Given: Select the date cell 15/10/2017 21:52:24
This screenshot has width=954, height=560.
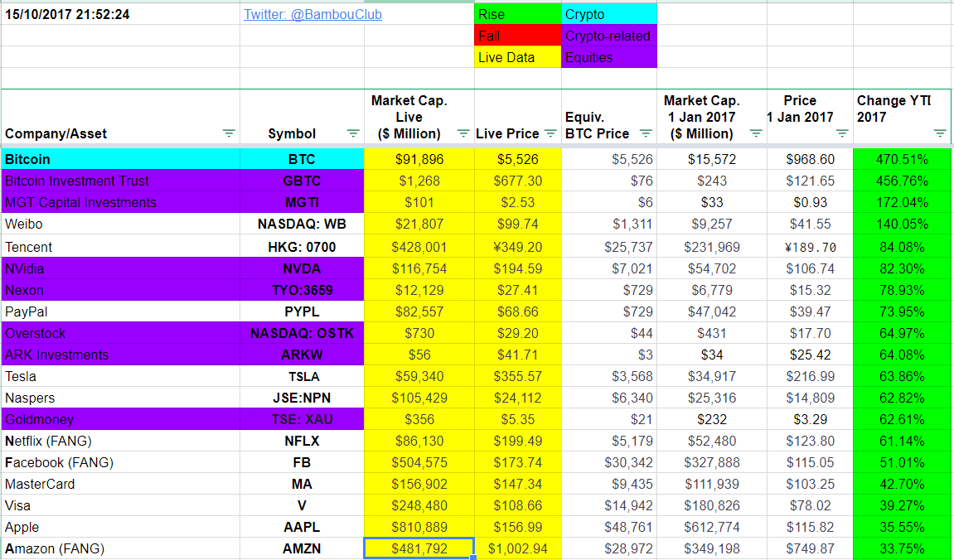Looking at the screenshot, I should pos(120,14).
